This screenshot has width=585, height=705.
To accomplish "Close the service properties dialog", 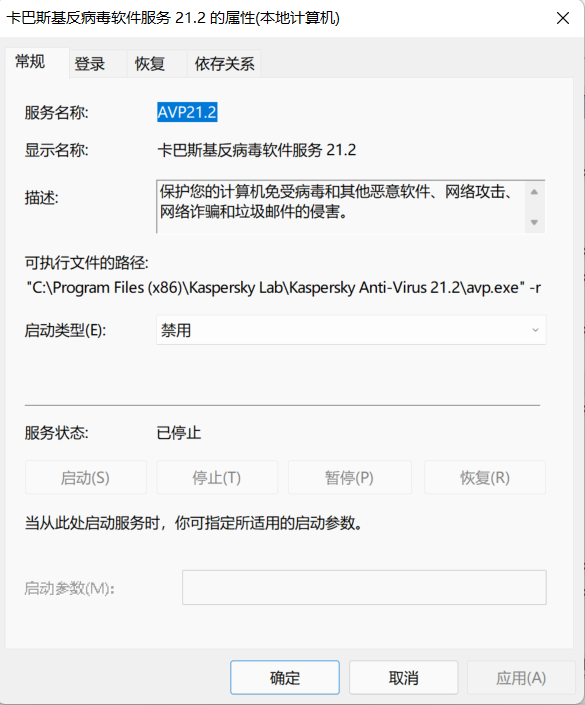I will point(563,18).
